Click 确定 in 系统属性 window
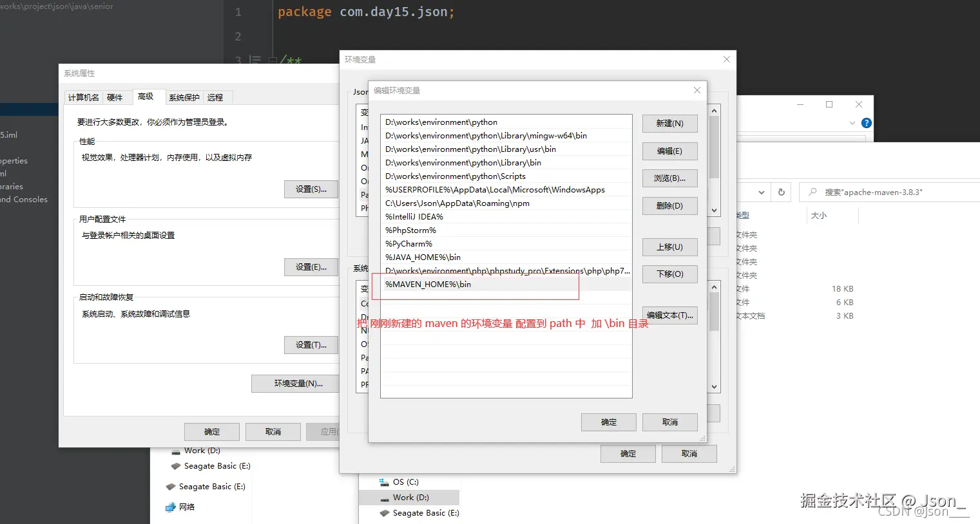 212,432
